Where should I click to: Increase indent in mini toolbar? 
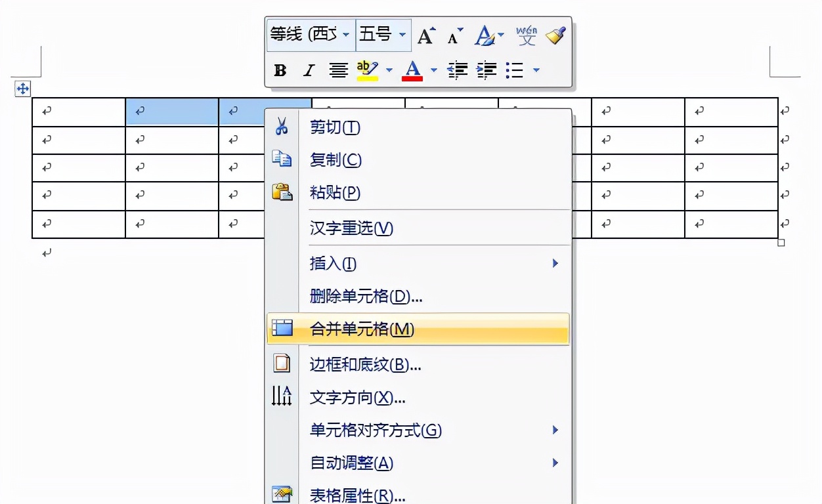coord(487,70)
